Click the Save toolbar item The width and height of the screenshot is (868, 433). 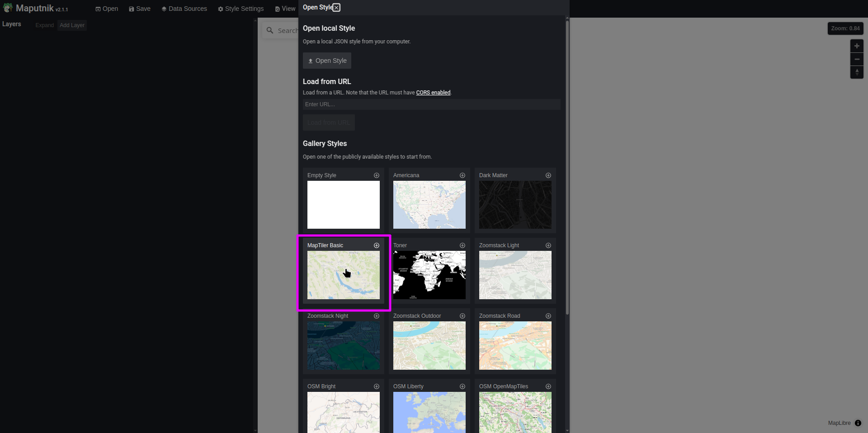click(x=140, y=9)
